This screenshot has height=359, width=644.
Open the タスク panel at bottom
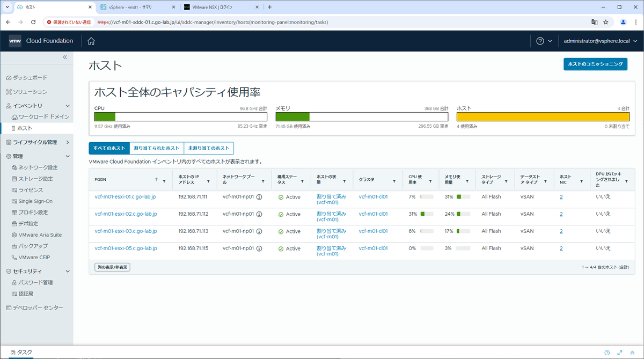[x=21, y=353]
